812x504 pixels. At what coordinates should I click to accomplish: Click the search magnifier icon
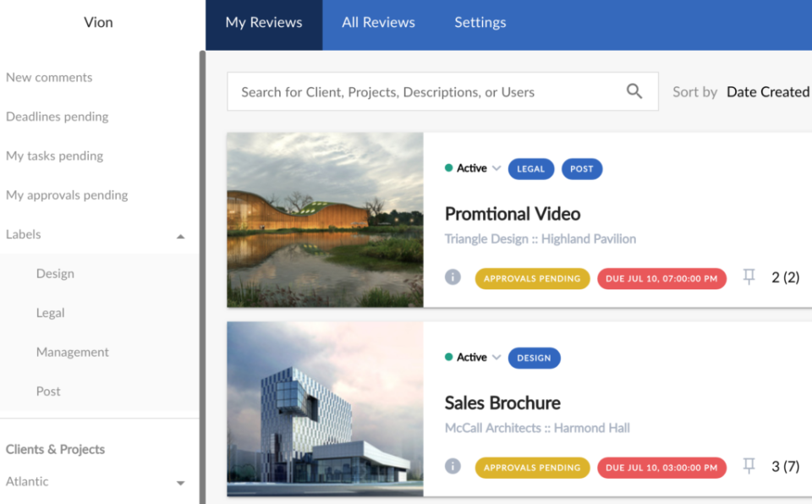pos(634,90)
